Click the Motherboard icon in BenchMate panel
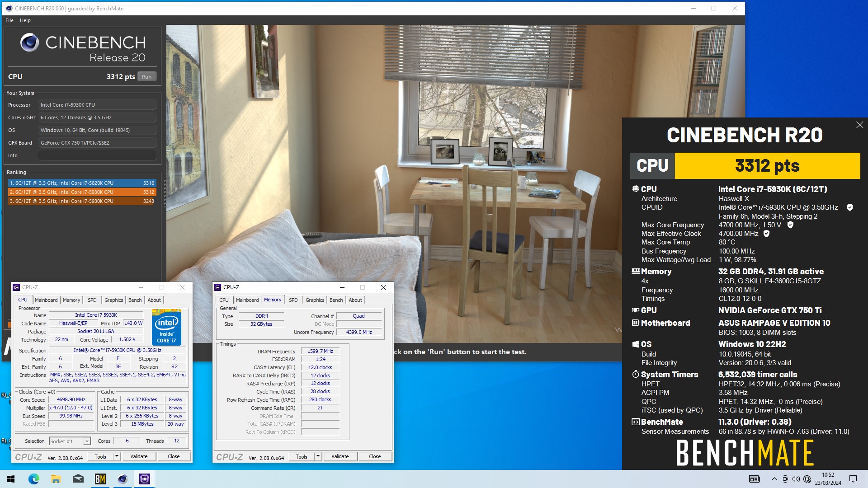The height and width of the screenshot is (488, 868). point(636,323)
